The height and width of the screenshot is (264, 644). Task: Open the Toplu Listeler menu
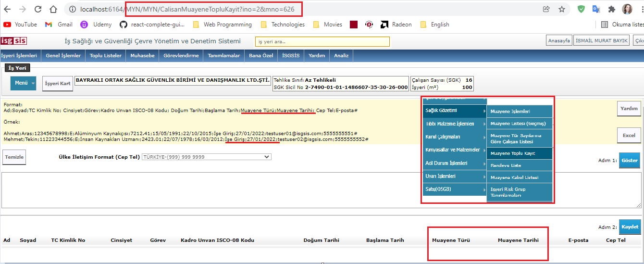pyautogui.click(x=106, y=56)
